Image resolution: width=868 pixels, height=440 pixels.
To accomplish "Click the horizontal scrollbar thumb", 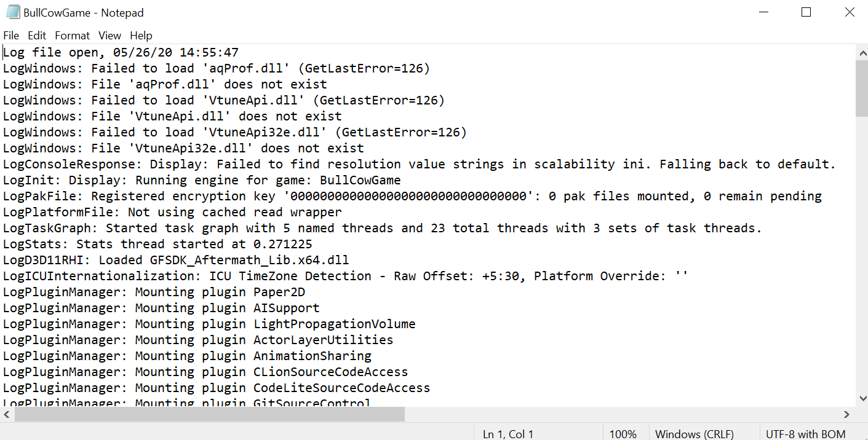I will 209,415.
